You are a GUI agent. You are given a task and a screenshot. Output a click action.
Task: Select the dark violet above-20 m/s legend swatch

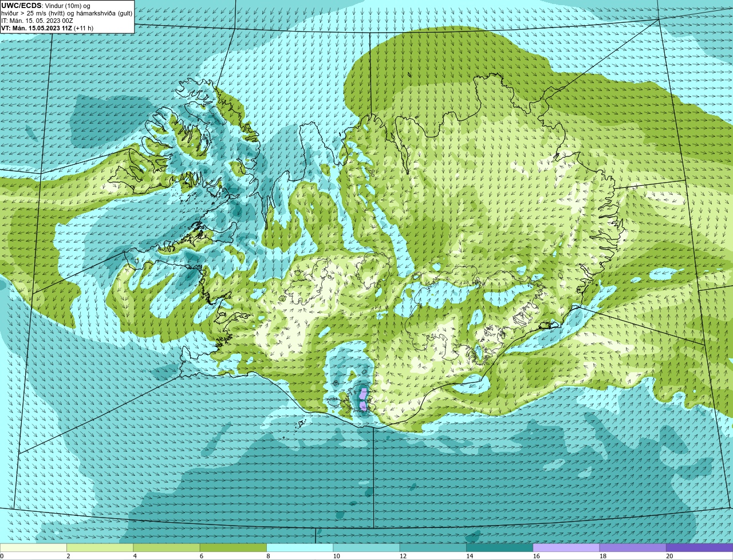700,547
